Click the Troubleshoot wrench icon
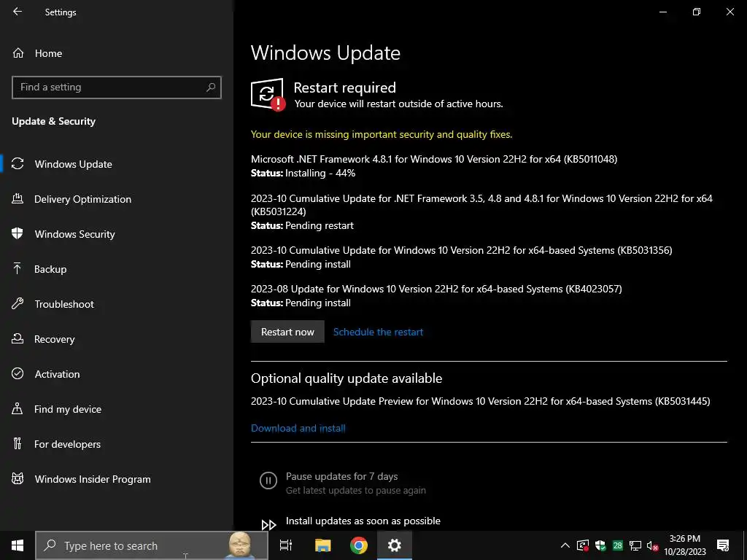Viewport: 747px width, 560px height. click(18, 303)
